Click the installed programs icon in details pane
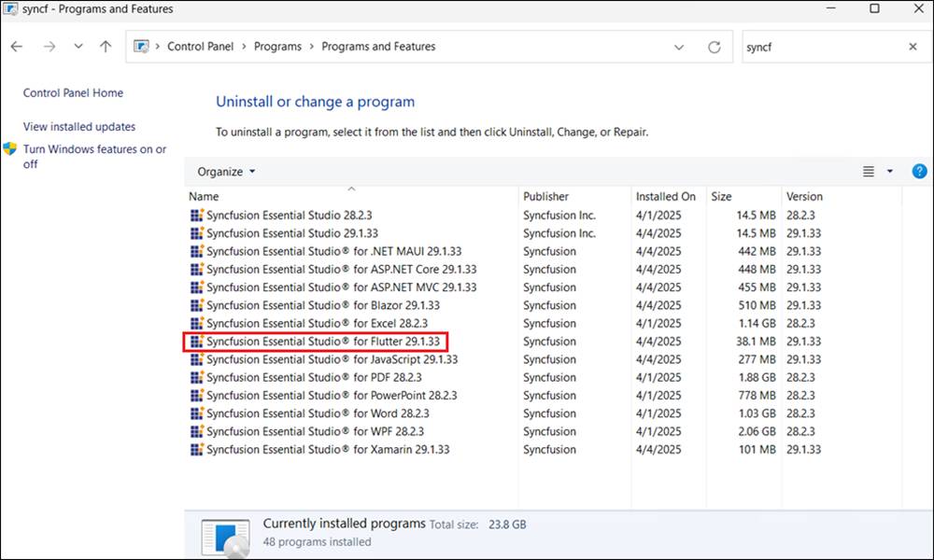Screen dimensions: 934x560 click(x=226, y=538)
